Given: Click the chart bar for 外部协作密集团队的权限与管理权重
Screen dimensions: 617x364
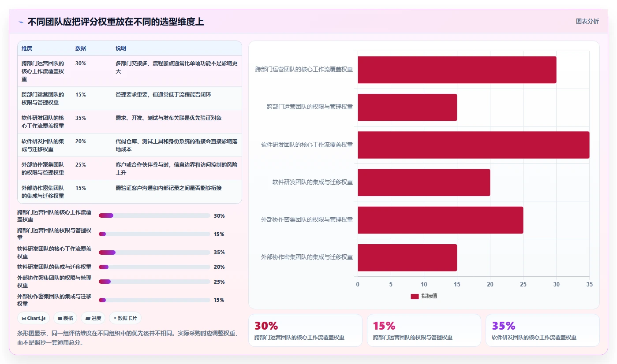Looking at the screenshot, I should pos(440,220).
